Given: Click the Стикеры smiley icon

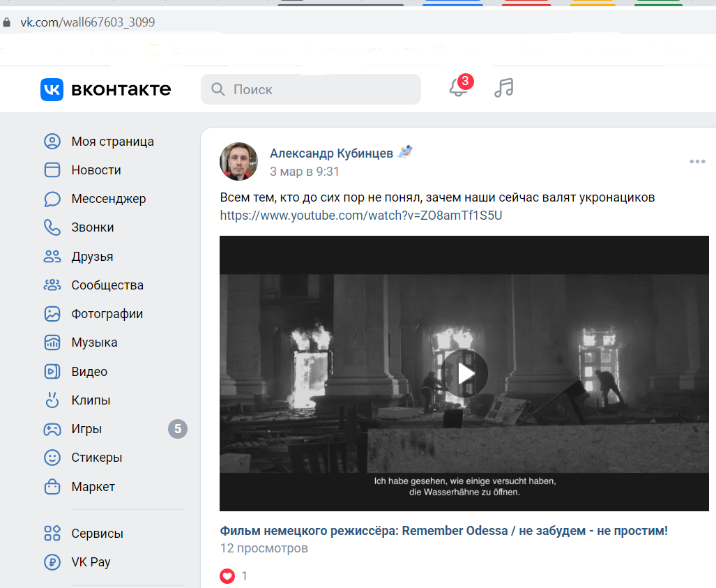Looking at the screenshot, I should coord(52,458).
